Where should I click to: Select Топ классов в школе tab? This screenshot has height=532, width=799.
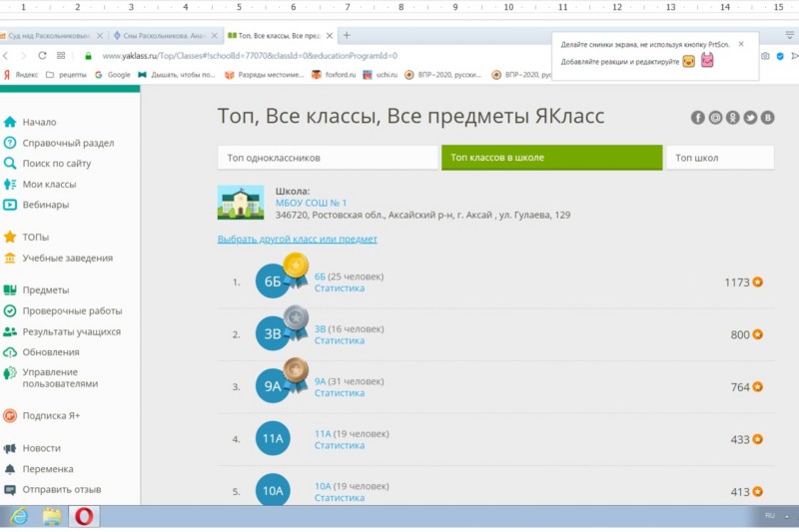point(552,158)
